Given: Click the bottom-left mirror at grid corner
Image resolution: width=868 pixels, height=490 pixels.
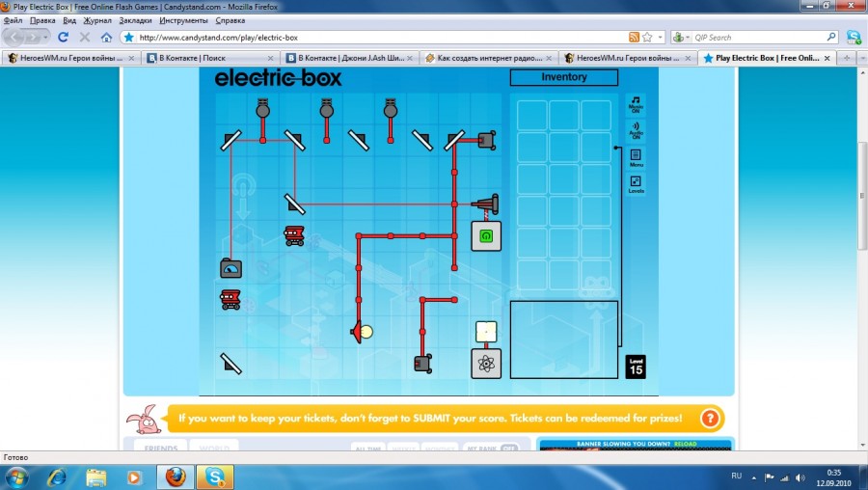Looking at the screenshot, I should point(231,364).
